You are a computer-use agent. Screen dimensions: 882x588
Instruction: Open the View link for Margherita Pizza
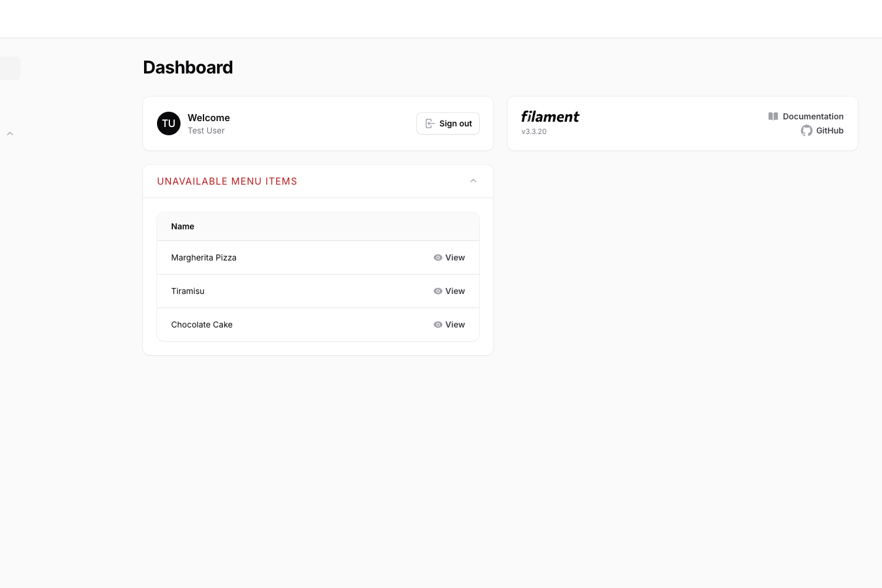[455, 258]
